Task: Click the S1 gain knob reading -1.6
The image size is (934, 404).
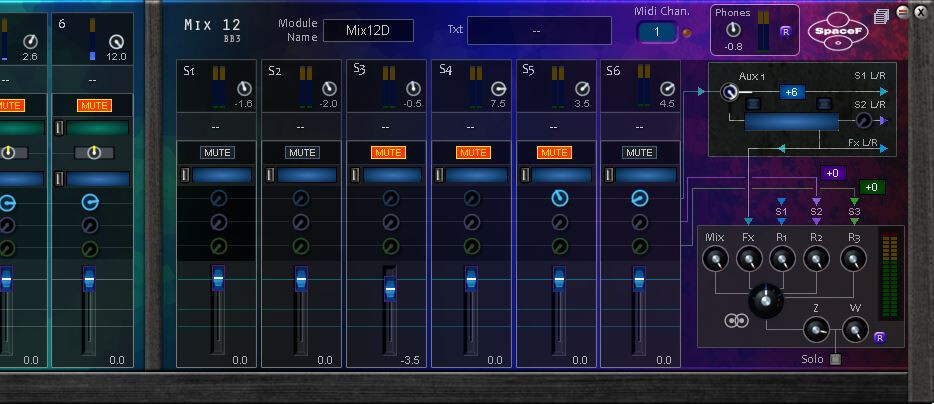Action: coord(244,89)
